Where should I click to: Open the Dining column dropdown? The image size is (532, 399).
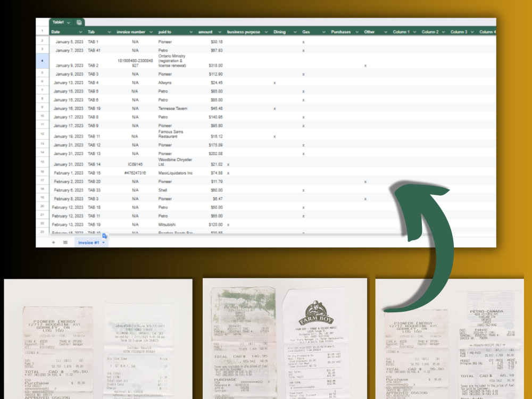295,32
